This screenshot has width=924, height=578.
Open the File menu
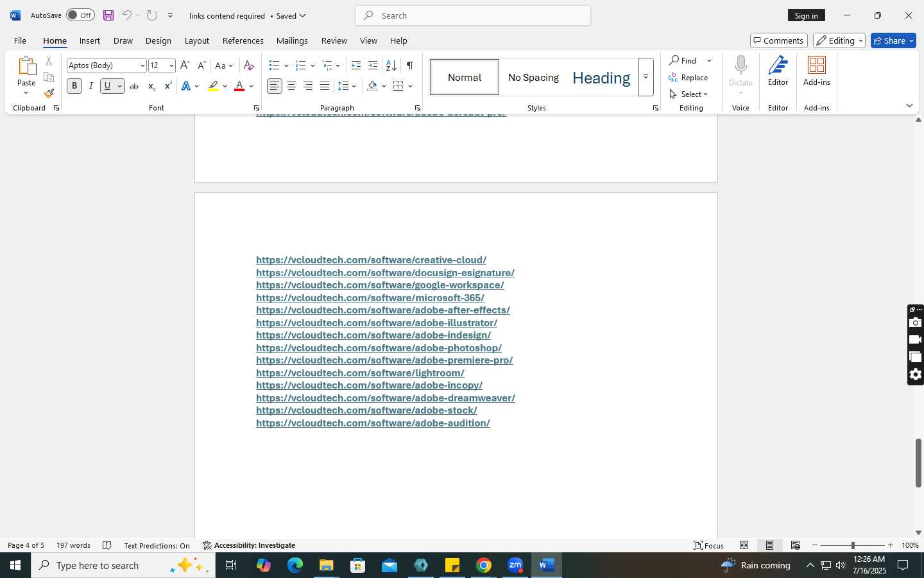pyautogui.click(x=20, y=40)
